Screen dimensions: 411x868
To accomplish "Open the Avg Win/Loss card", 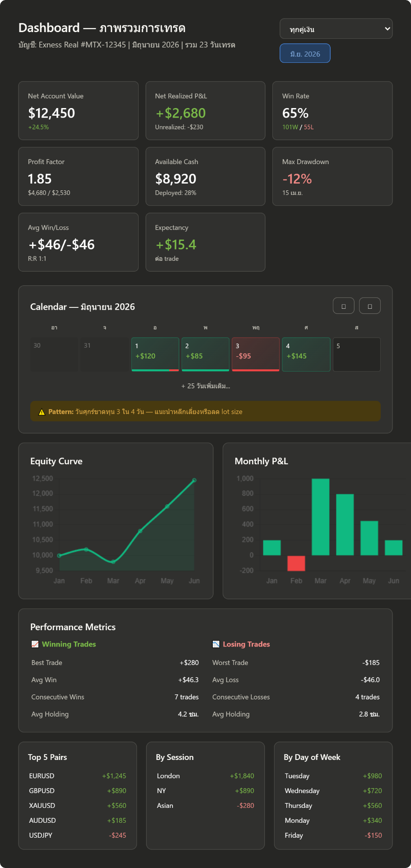I will 78,242.
